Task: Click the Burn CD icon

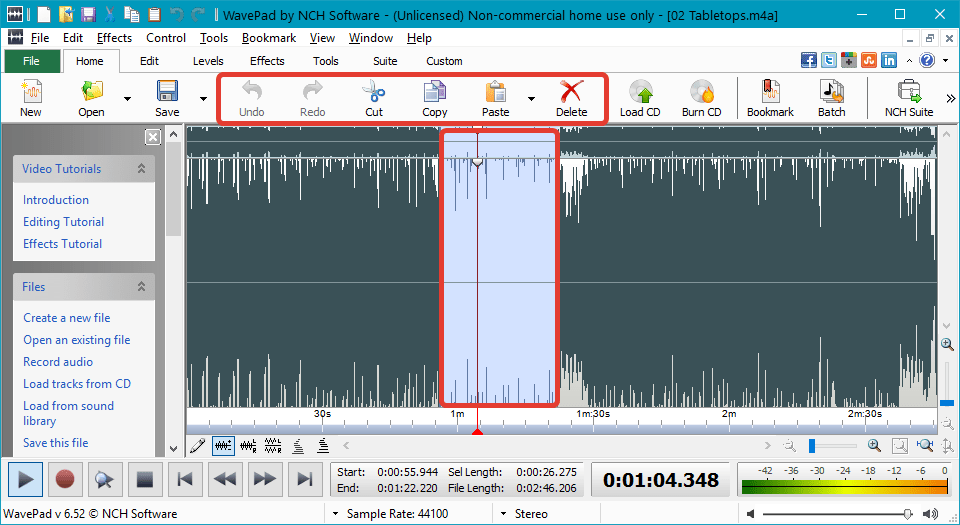Action: pos(702,92)
